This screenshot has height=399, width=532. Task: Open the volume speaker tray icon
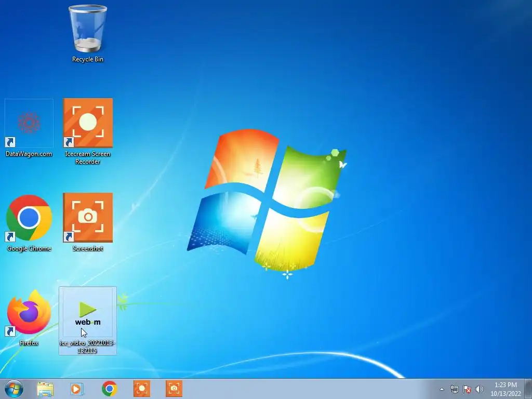(x=480, y=389)
